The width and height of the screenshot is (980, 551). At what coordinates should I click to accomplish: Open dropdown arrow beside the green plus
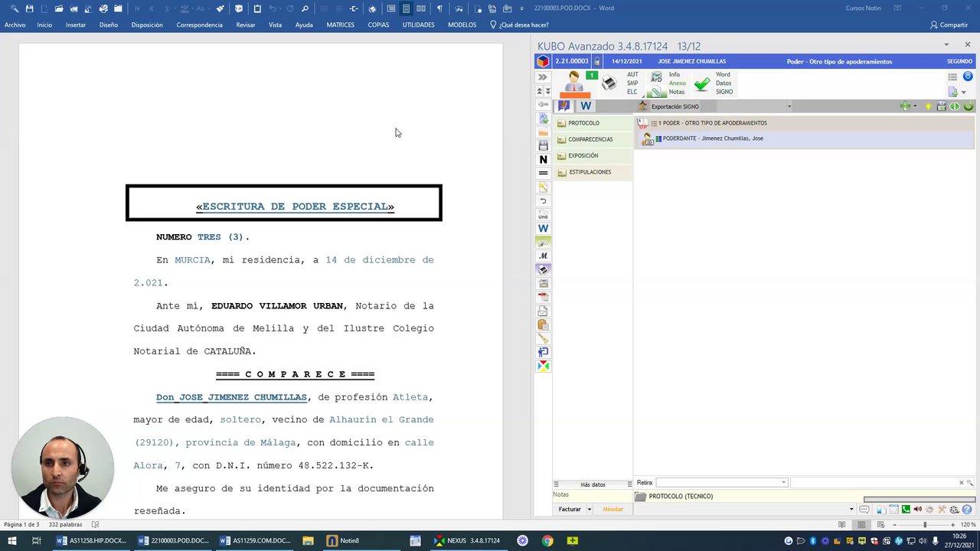click(915, 106)
